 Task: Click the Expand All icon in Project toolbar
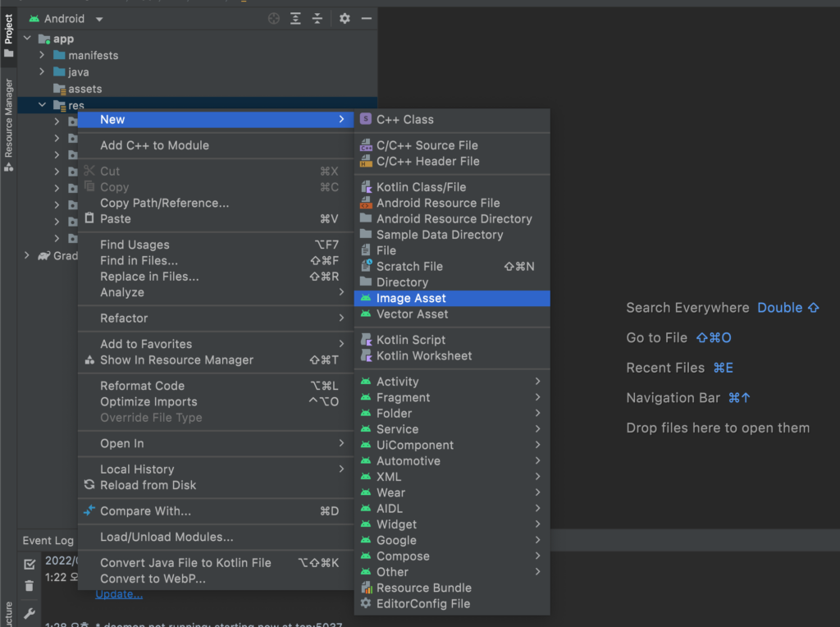coord(296,19)
